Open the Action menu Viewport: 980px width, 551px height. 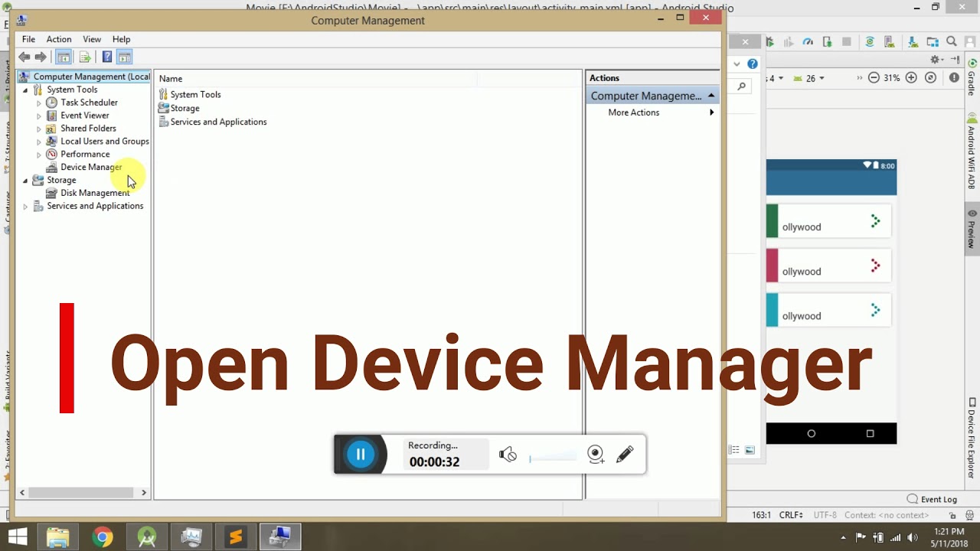[58, 39]
